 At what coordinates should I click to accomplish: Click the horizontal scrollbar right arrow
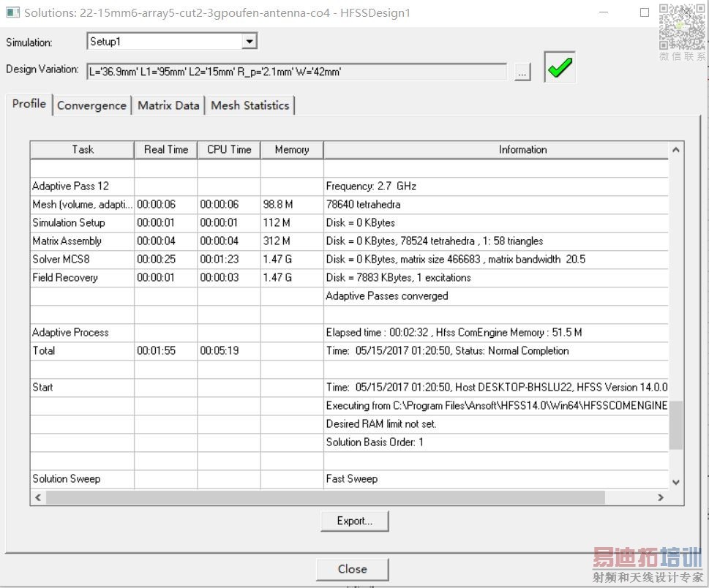[661, 497]
